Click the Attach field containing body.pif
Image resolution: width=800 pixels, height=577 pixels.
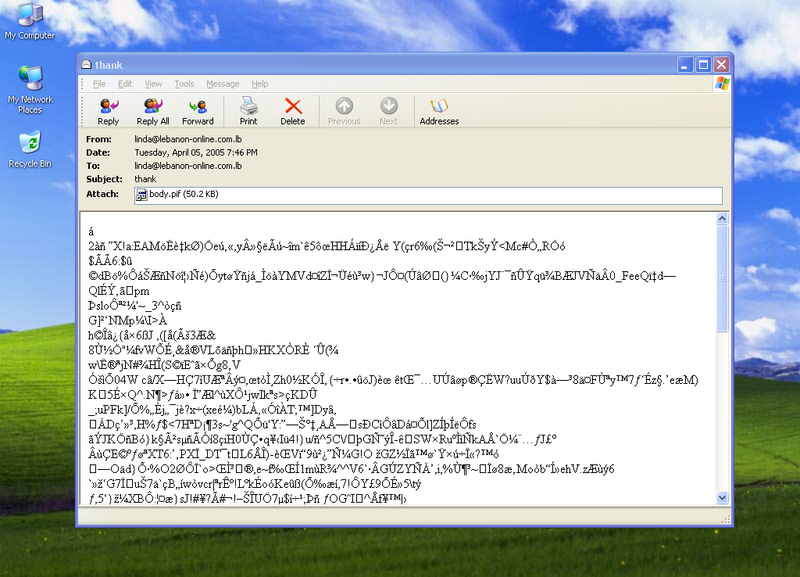point(428,195)
